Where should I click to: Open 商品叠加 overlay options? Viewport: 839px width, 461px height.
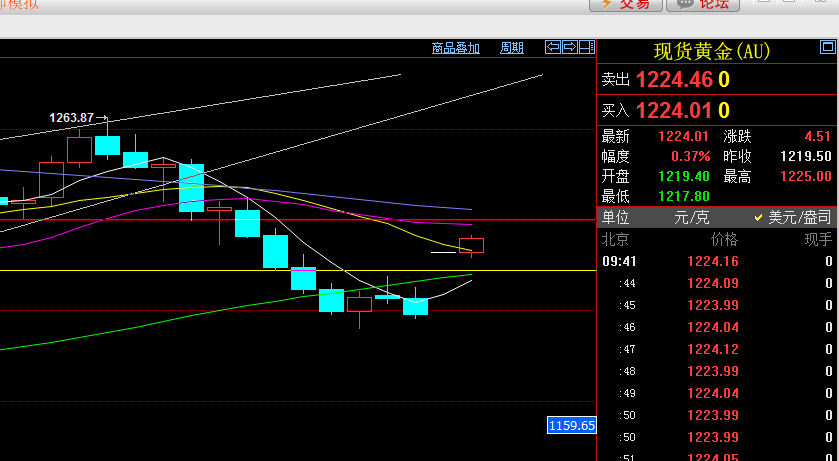(456, 47)
